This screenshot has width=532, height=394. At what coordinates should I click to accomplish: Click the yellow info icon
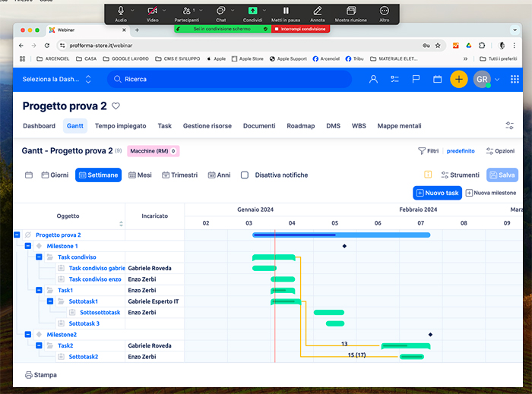[x=428, y=175]
